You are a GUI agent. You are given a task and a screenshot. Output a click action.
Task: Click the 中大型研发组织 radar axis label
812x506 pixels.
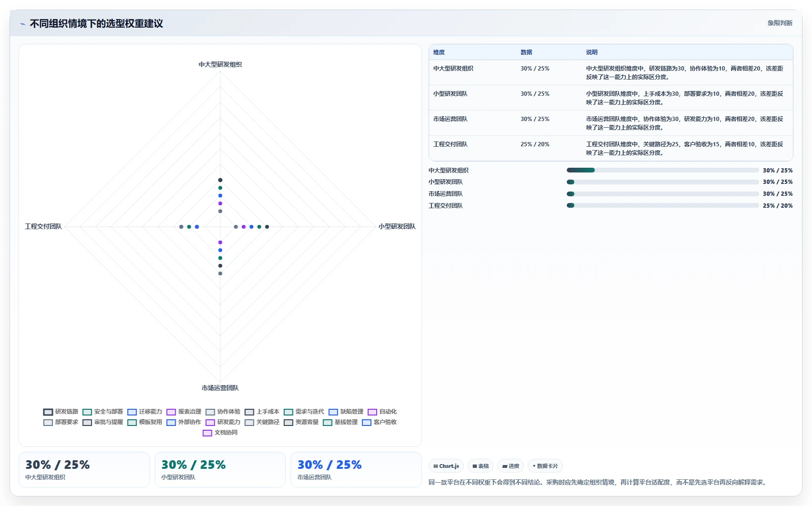[220, 64]
